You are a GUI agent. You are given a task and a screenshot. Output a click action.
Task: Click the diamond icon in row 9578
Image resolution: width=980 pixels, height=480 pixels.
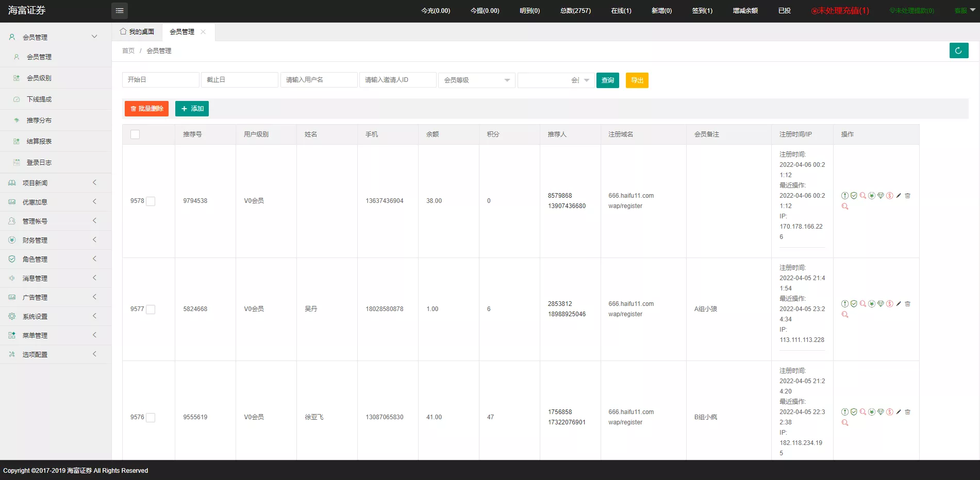[x=881, y=196]
